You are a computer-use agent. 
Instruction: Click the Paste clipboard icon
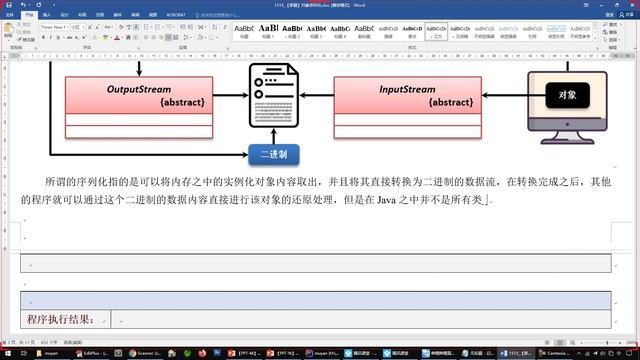[x=8, y=29]
